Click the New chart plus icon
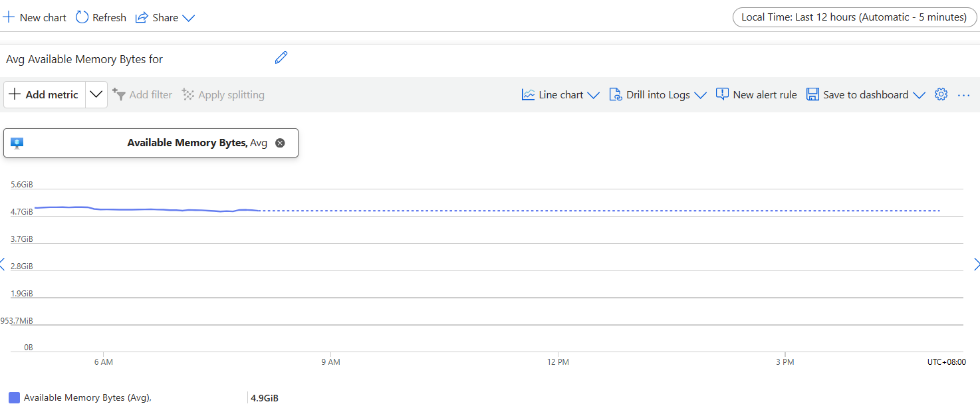Viewport: 980px width, 418px height. [x=9, y=17]
